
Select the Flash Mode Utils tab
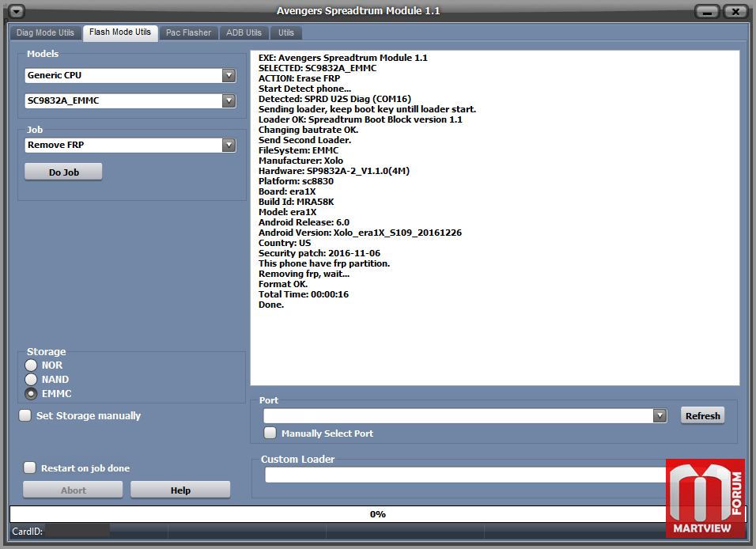click(120, 32)
